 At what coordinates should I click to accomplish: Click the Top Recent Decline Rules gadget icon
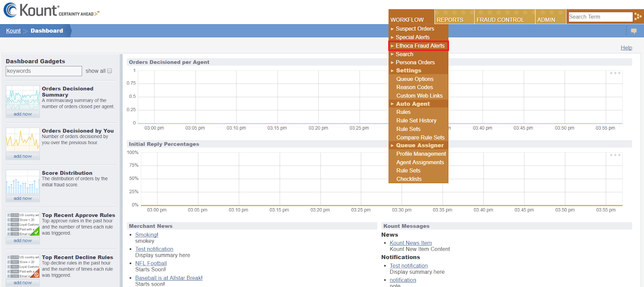[23, 266]
